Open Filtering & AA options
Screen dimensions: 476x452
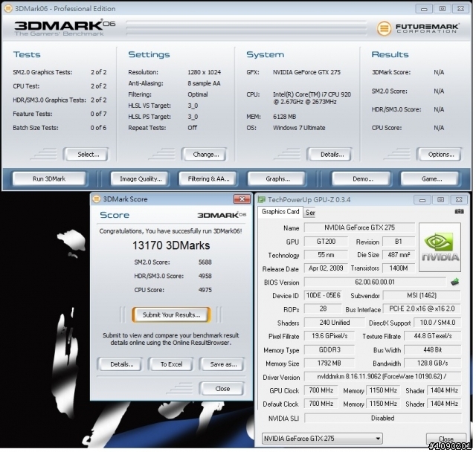(208, 178)
